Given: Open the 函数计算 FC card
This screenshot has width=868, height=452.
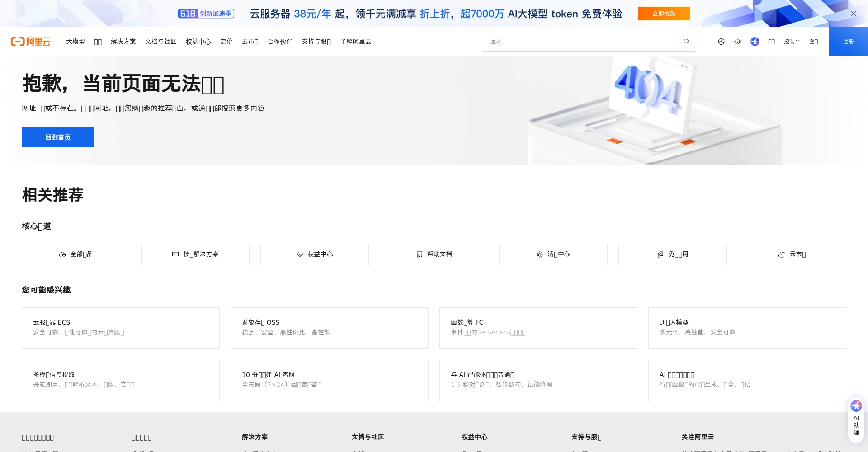Looking at the screenshot, I should [x=538, y=328].
